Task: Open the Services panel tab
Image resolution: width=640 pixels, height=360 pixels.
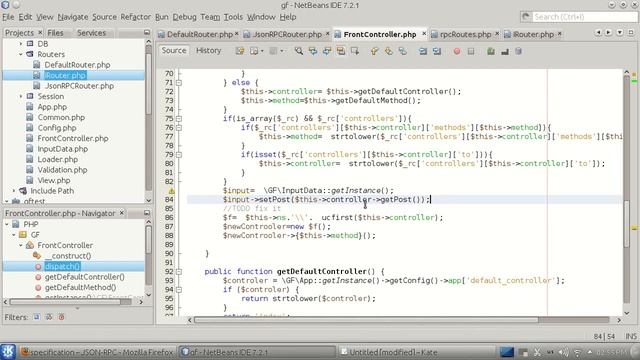Action: point(91,33)
